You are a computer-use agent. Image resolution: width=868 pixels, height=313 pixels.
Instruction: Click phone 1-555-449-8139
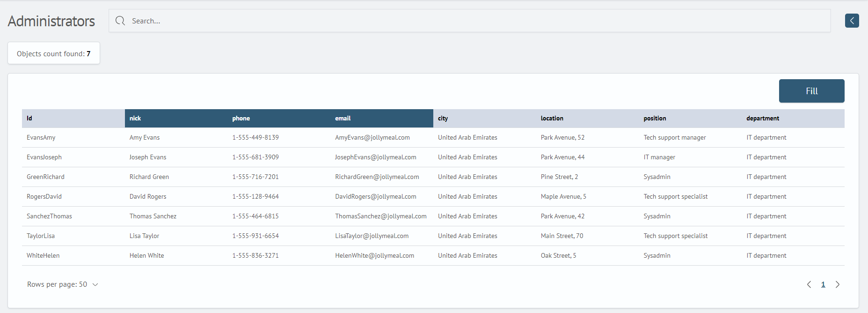[x=255, y=137]
